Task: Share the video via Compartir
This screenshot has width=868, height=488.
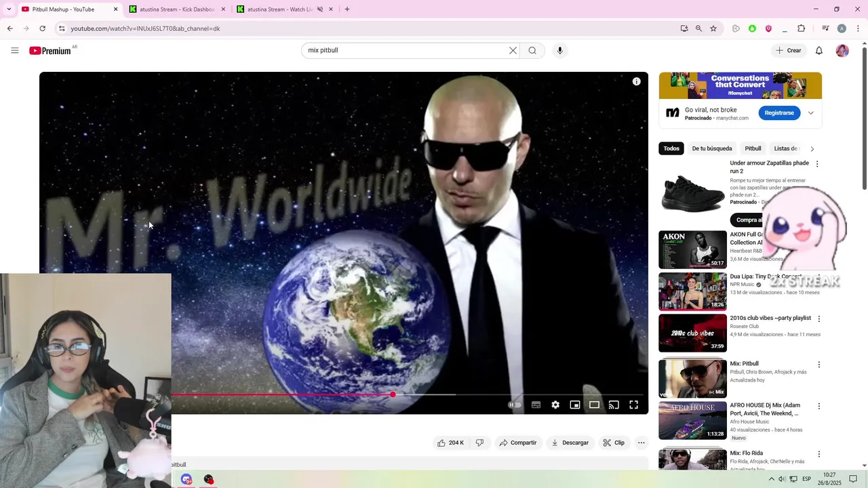Action: tap(518, 443)
